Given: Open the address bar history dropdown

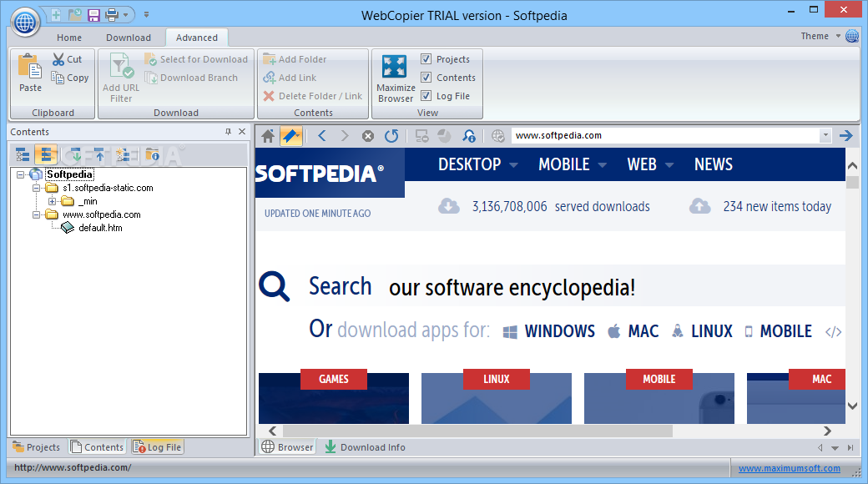Looking at the screenshot, I should 825,136.
